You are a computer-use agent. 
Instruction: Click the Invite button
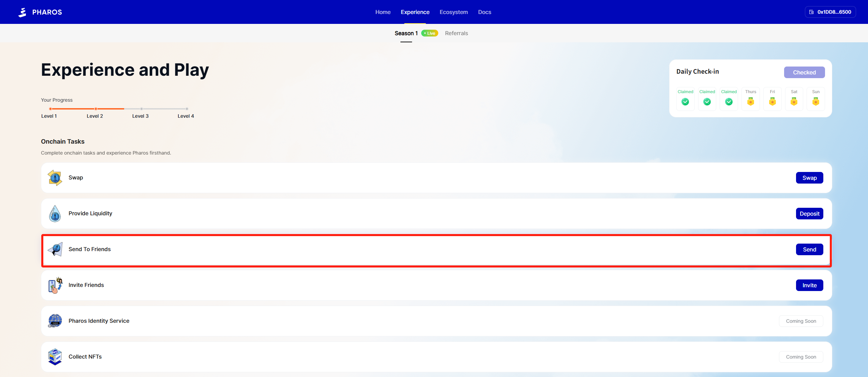point(809,285)
